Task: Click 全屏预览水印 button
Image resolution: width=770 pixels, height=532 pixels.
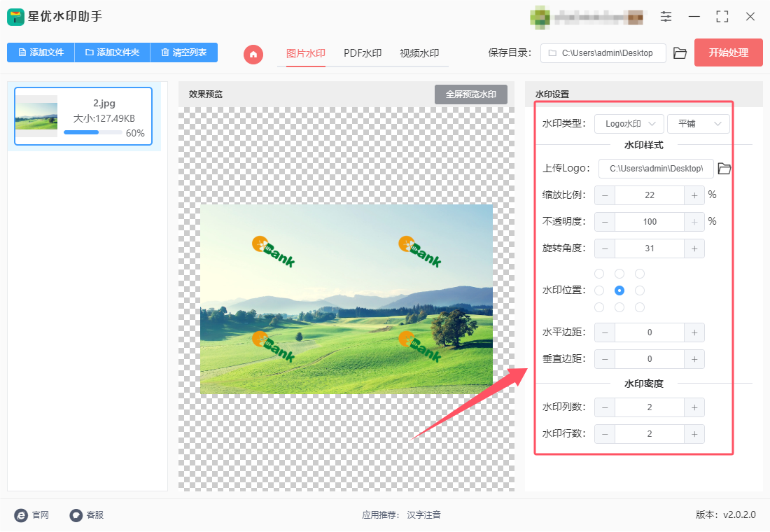Action: (x=471, y=94)
